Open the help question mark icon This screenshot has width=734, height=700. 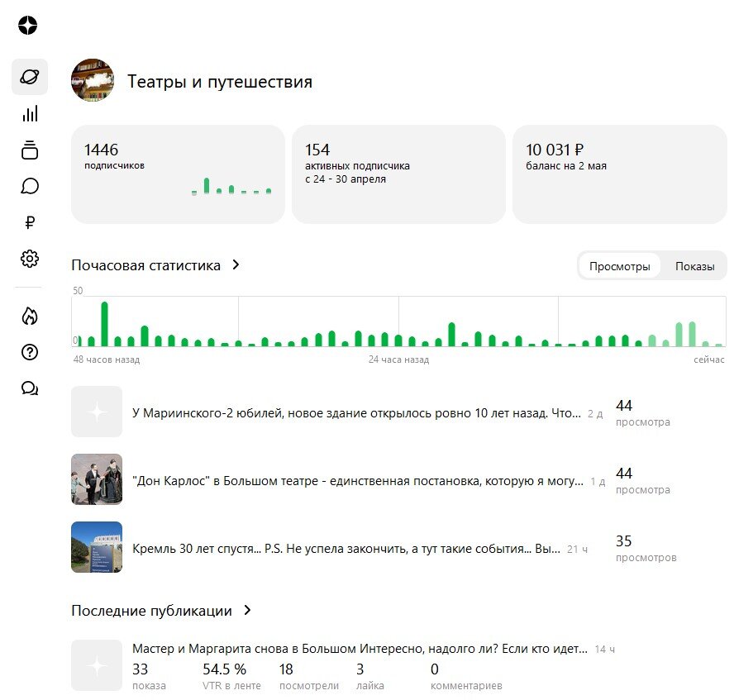(x=30, y=352)
